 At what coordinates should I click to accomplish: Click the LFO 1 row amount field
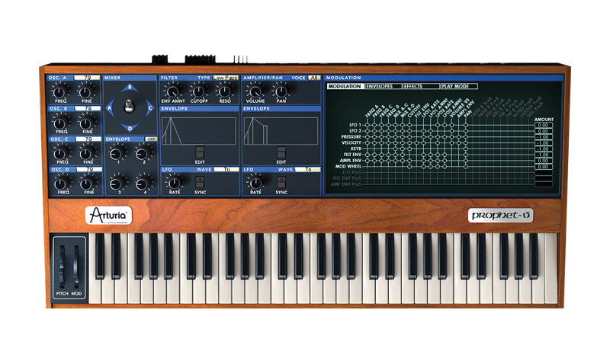(x=544, y=125)
